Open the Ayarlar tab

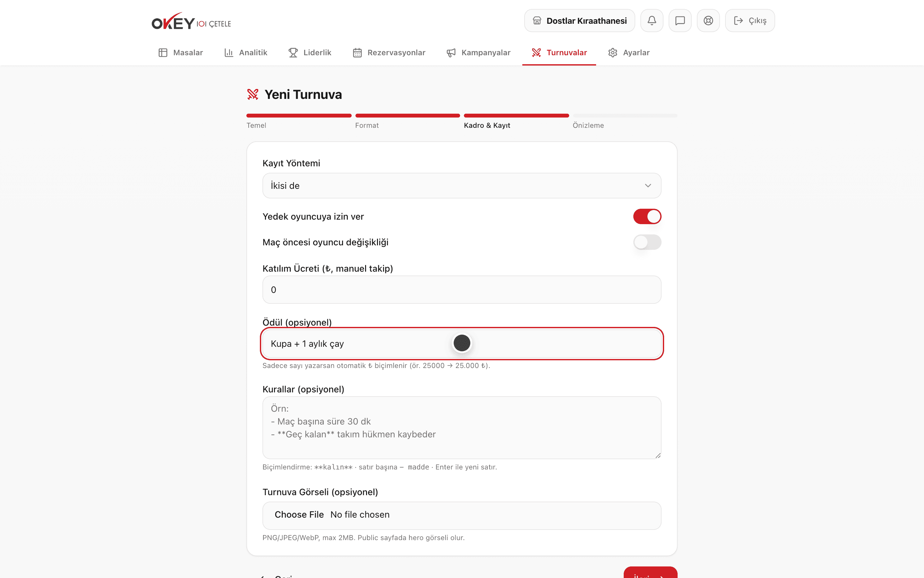click(x=629, y=53)
